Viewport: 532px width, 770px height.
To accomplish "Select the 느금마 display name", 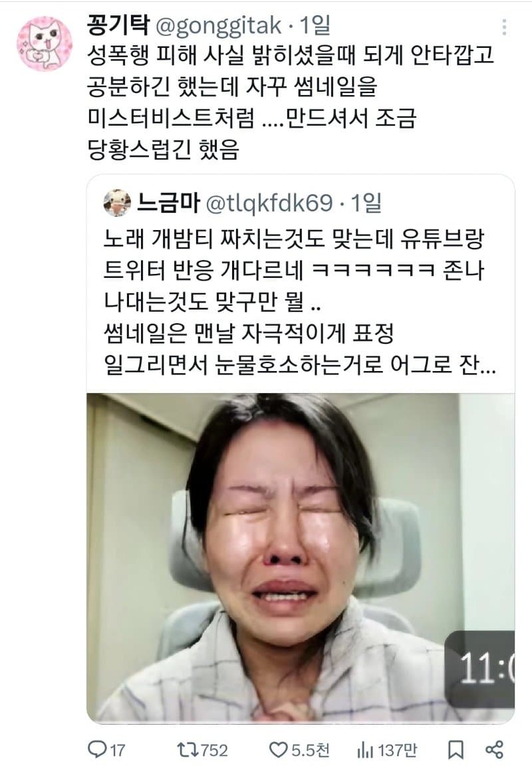I will [x=168, y=202].
